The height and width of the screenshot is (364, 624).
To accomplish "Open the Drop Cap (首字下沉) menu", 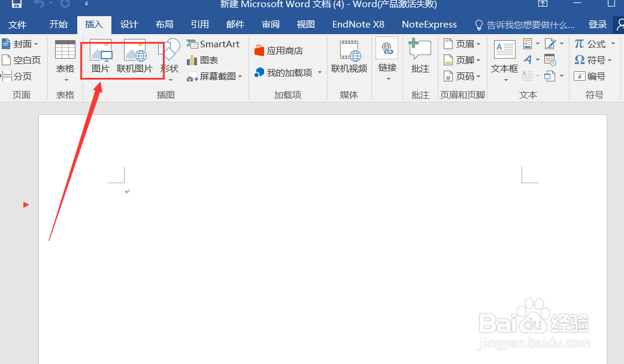I will [531, 75].
